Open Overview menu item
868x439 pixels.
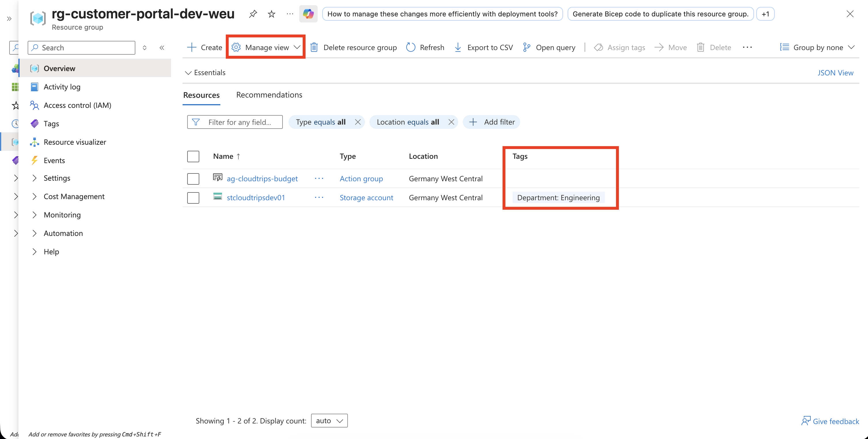point(95,68)
